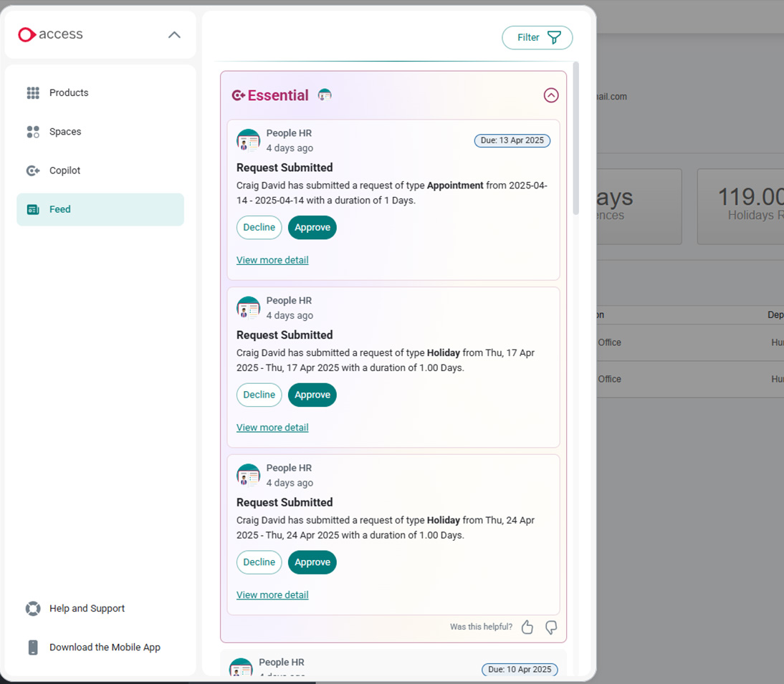Collapse the Essential section
The width and height of the screenshot is (784, 684).
[x=551, y=95]
